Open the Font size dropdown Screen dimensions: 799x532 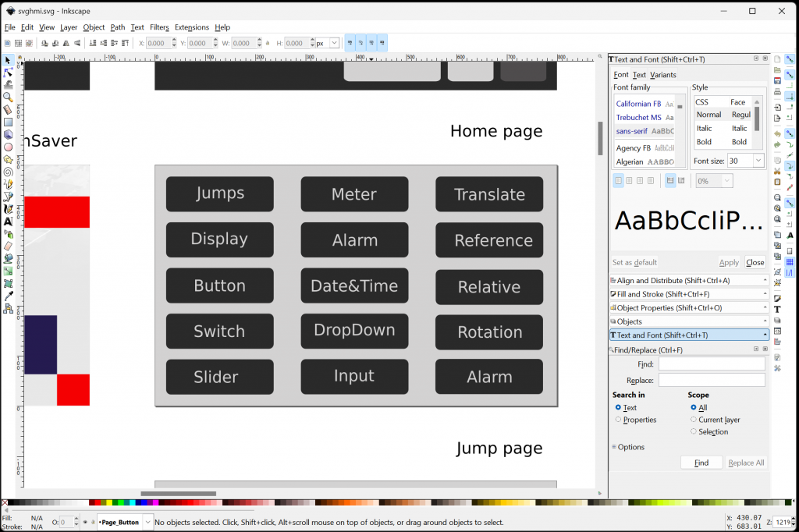[758, 161]
